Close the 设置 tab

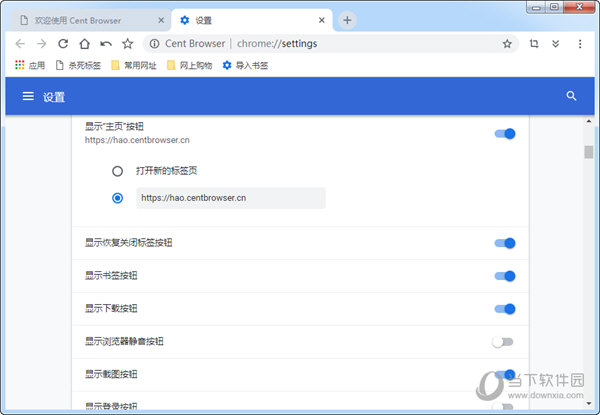pos(322,20)
